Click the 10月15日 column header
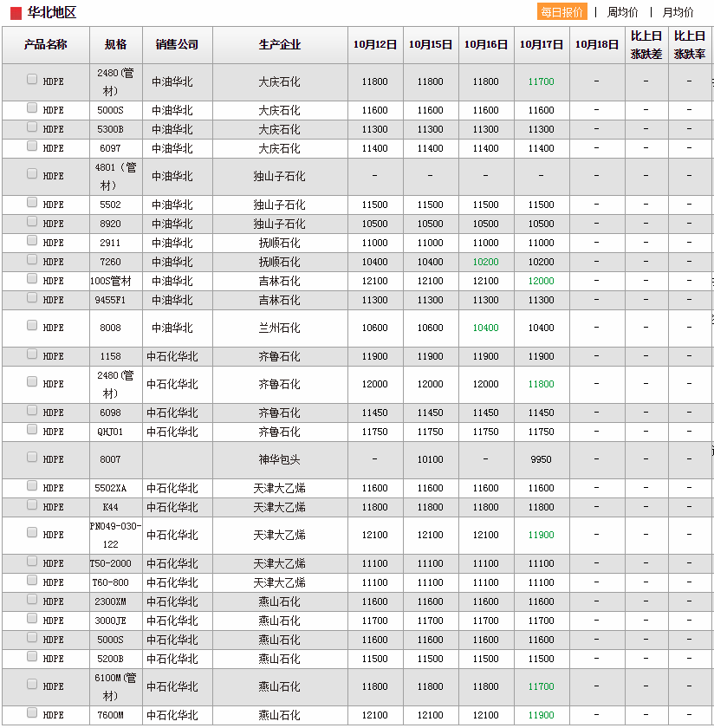The height and width of the screenshot is (728, 714). click(431, 44)
